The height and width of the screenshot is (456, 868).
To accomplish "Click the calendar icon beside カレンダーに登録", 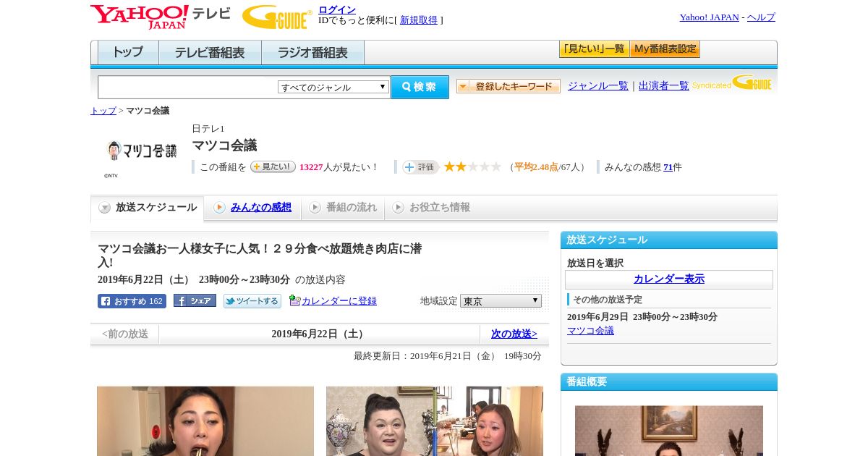I will 294,300.
